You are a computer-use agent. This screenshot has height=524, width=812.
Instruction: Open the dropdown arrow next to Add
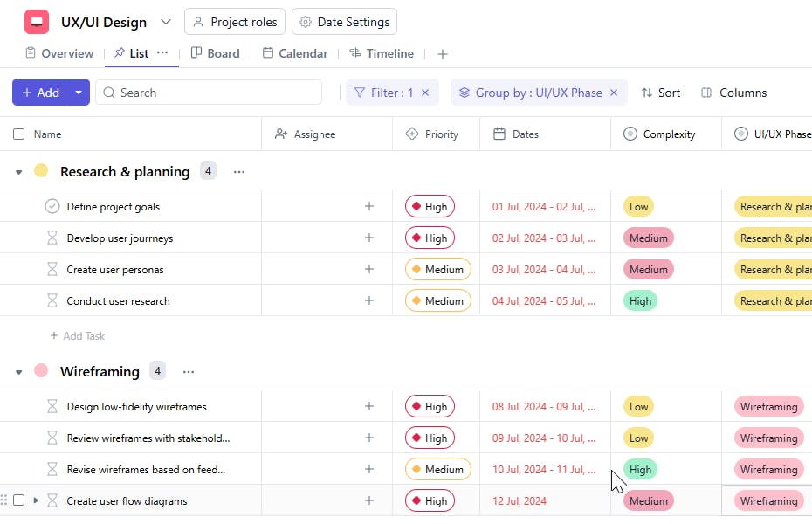pyautogui.click(x=79, y=93)
